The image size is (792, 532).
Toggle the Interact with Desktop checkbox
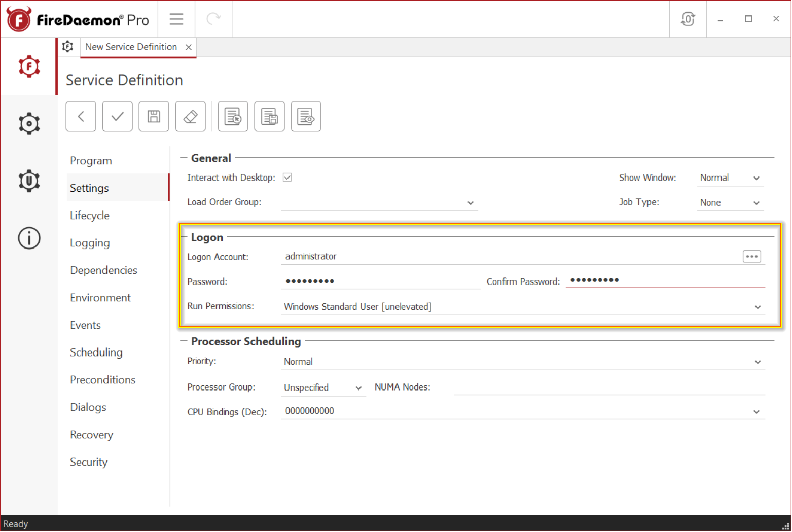287,178
